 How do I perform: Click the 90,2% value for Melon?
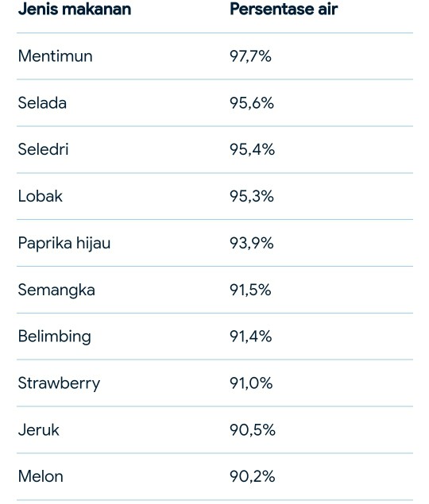coord(253,476)
